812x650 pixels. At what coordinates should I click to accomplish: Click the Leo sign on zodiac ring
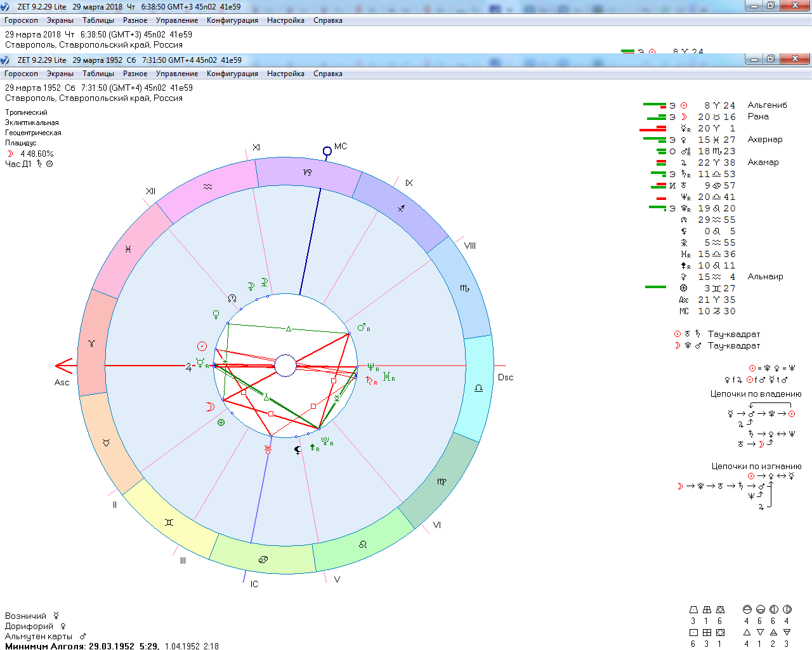click(x=362, y=544)
